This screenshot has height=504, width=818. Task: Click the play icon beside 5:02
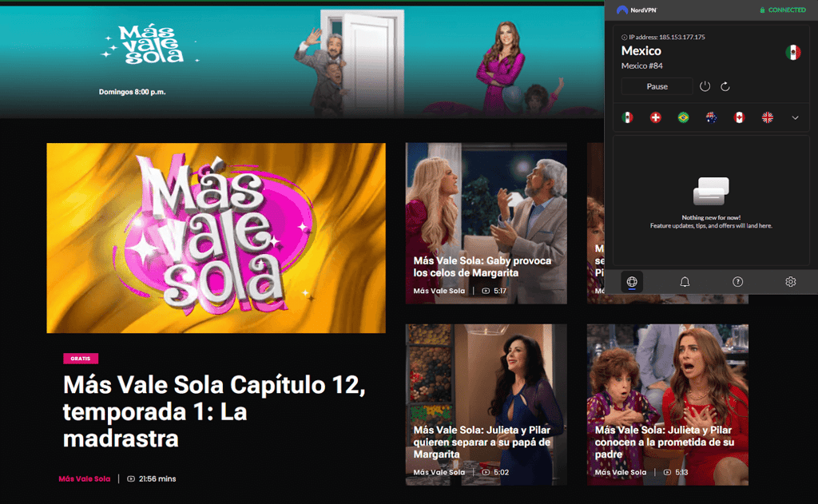486,472
